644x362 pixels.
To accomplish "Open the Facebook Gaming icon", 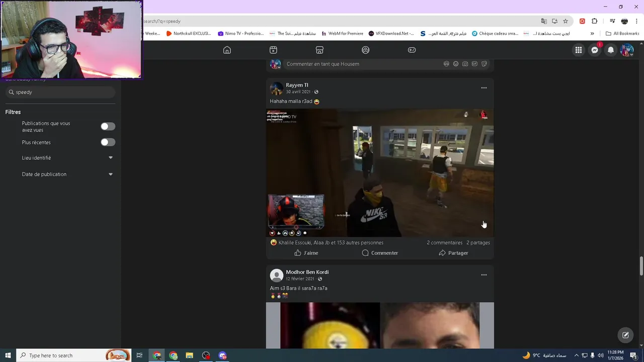I will coord(412,50).
